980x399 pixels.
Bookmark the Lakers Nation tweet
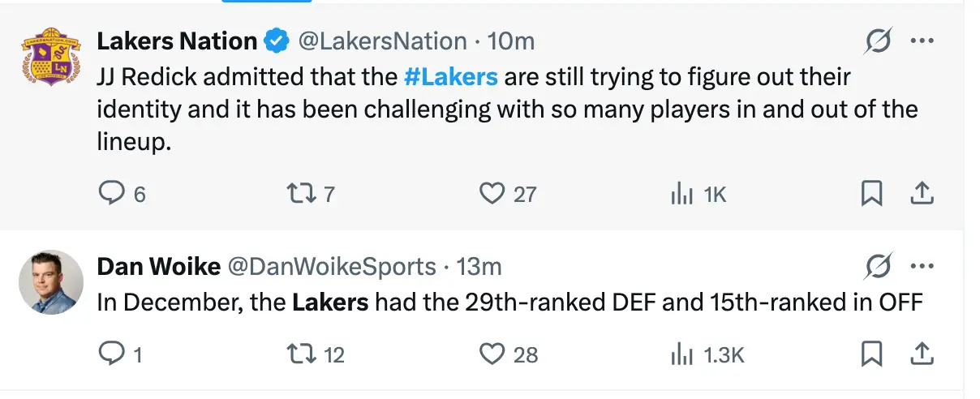click(871, 193)
